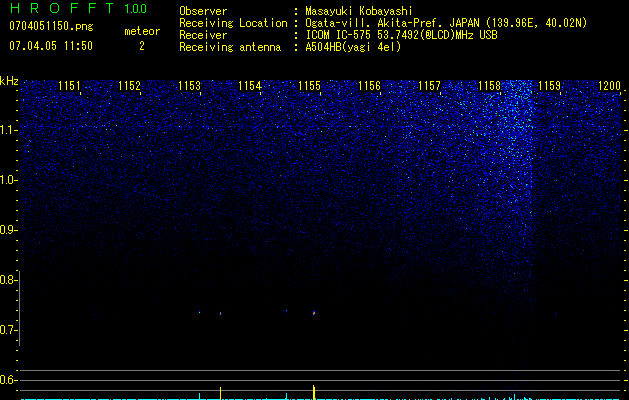Click the meteor count value 2
This screenshot has height=400, width=629.
tap(142, 46)
